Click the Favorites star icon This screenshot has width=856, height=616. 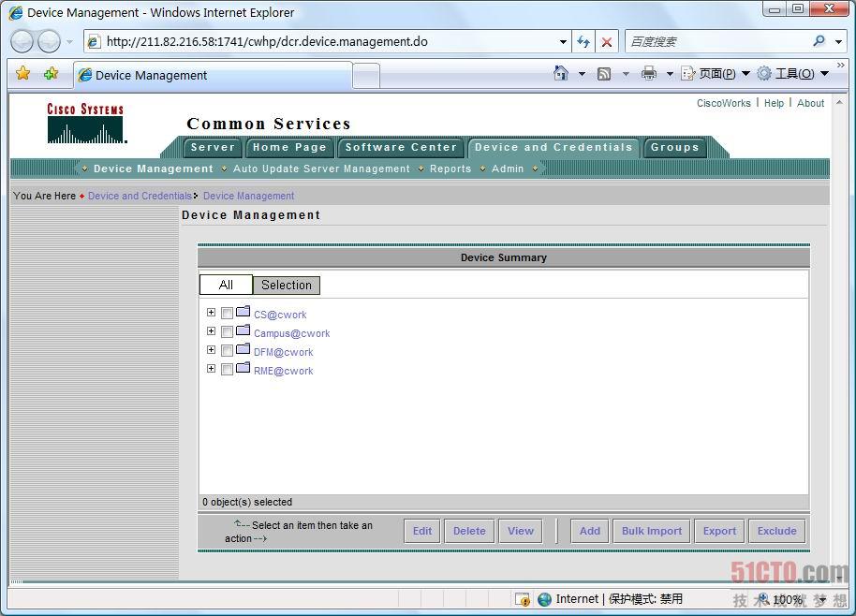(22, 73)
